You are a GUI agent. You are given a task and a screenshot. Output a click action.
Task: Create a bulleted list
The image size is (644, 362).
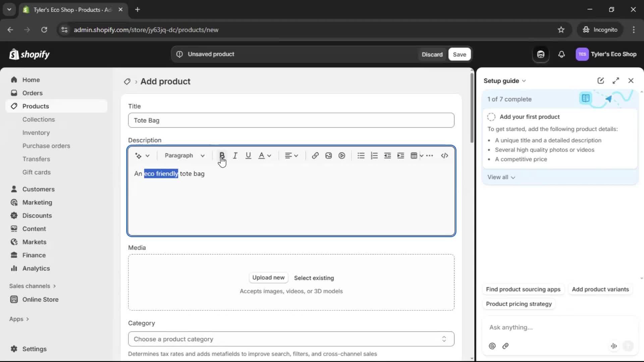361,156
